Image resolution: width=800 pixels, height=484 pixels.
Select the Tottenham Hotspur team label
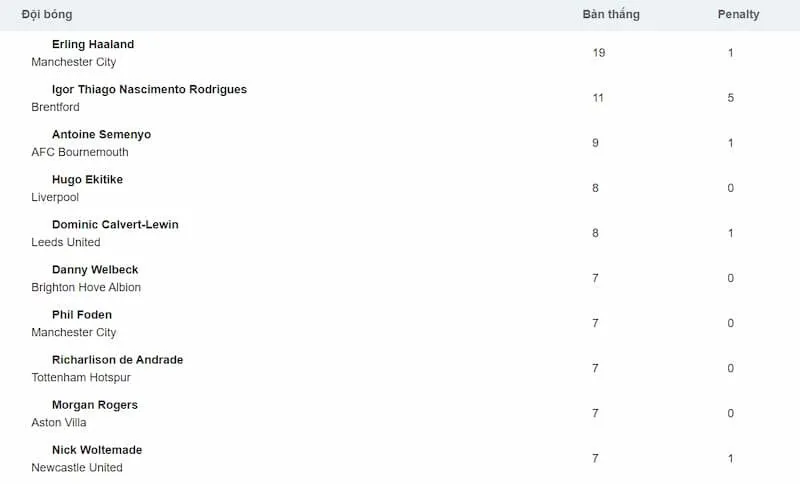pos(81,377)
